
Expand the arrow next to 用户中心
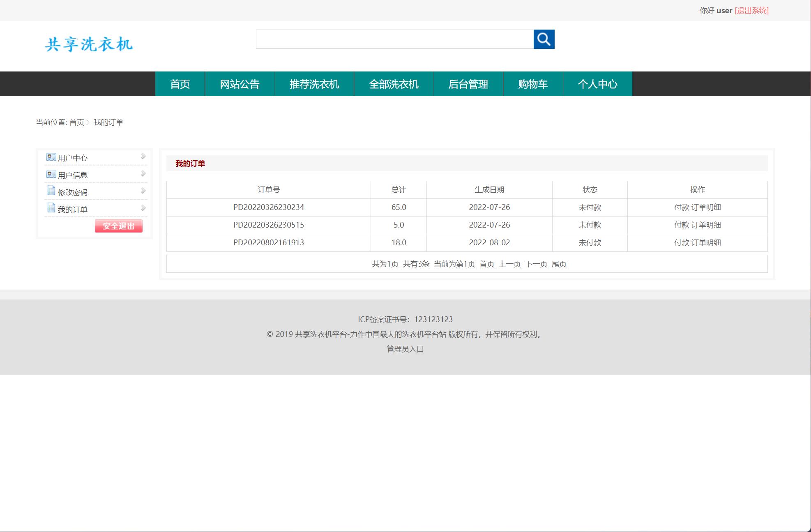click(x=143, y=157)
